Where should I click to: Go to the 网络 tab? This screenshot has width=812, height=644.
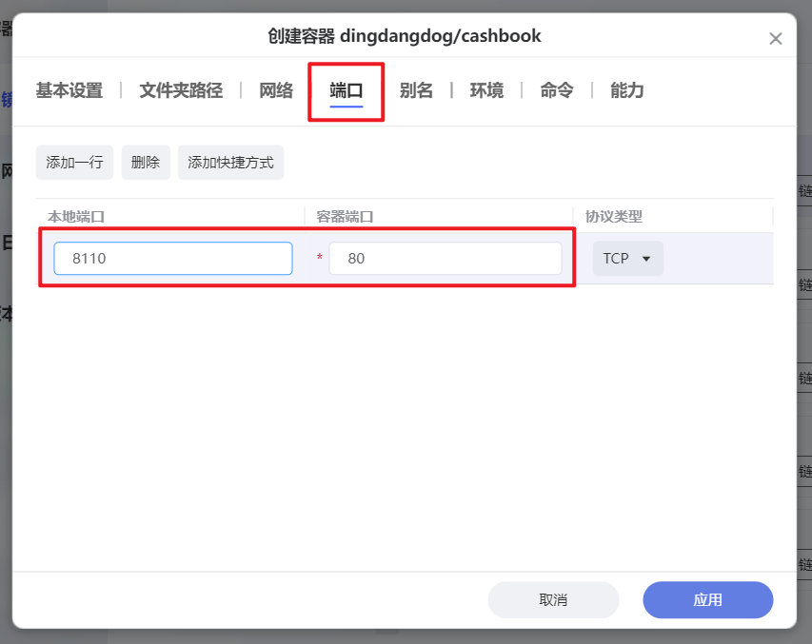pos(276,90)
